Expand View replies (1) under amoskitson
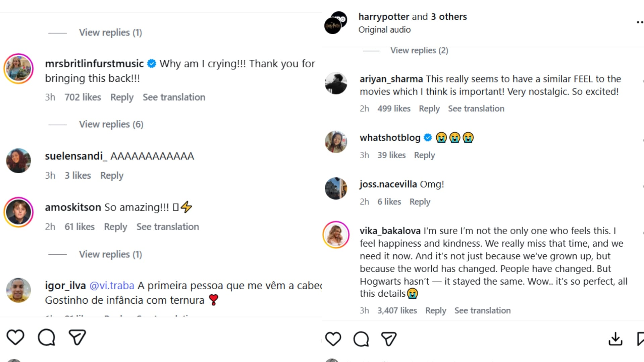This screenshot has width=644, height=362. tap(110, 254)
